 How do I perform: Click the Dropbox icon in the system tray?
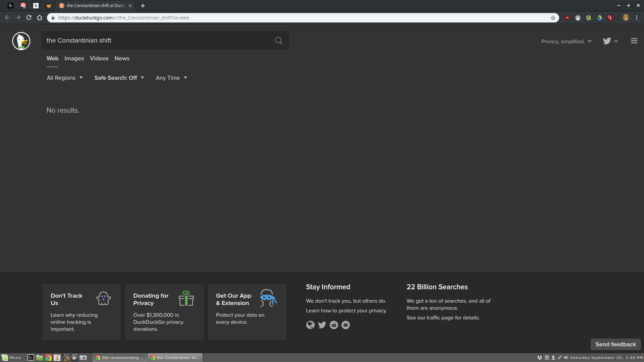539,358
